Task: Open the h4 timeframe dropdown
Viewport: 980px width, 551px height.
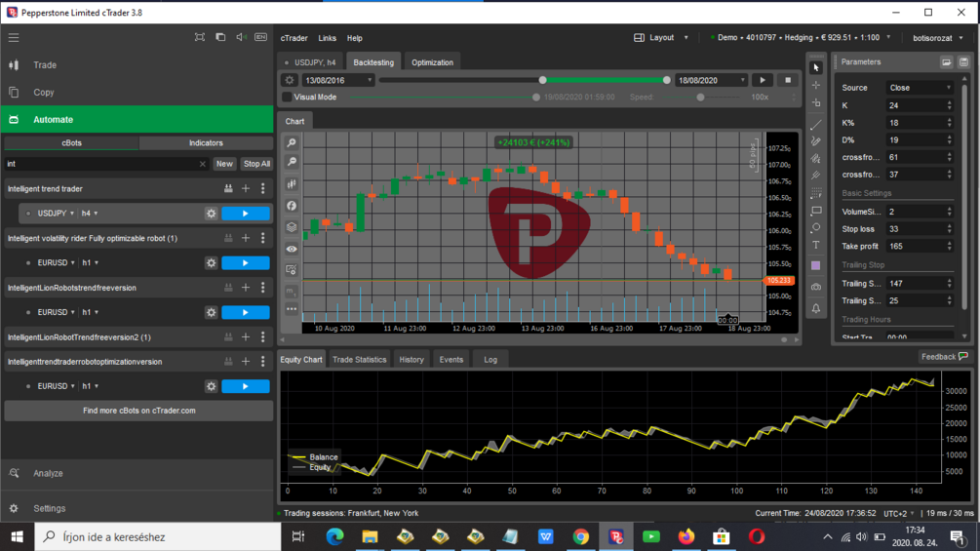Action: coord(90,214)
